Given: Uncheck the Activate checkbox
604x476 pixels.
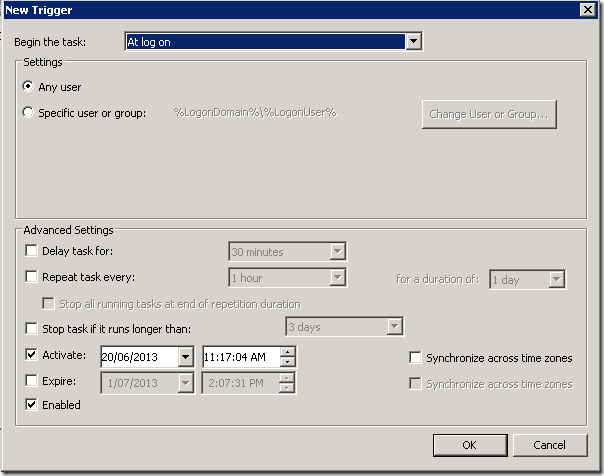Looking at the screenshot, I should click(x=32, y=355).
